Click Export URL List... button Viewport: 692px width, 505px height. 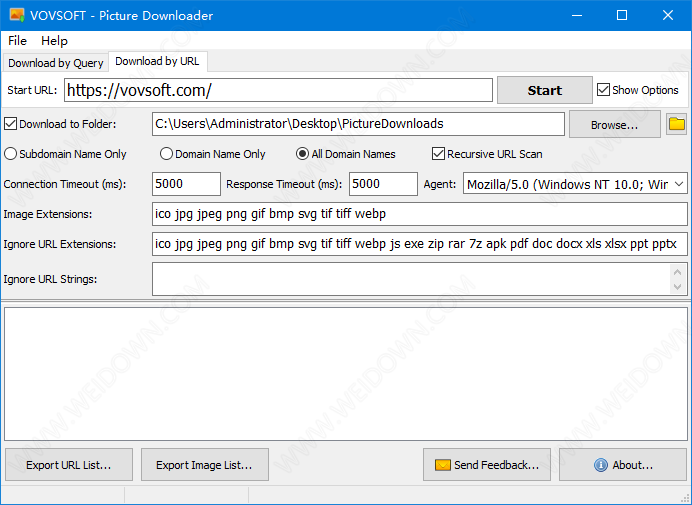click(x=69, y=465)
